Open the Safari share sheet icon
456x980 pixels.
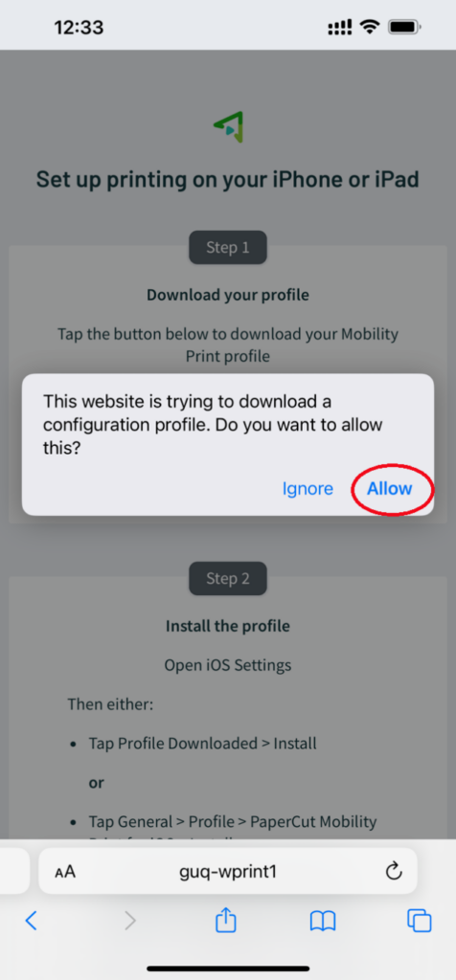226,920
